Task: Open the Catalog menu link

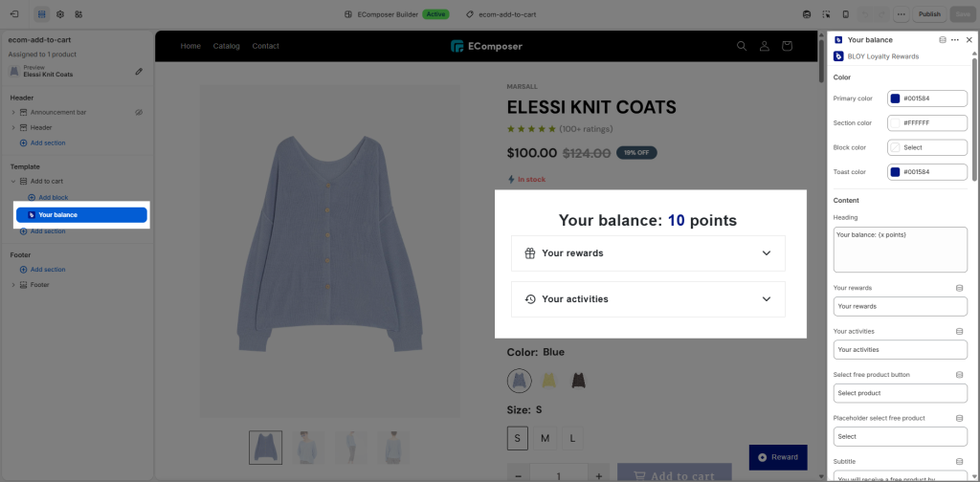Action: [x=226, y=46]
